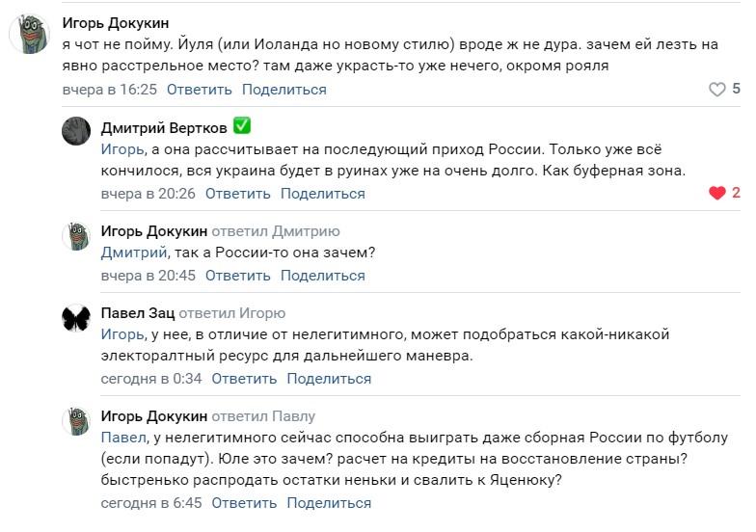756x532 pixels.
Task: Share the comment posted вчера в 20:26
Action: [x=322, y=194]
